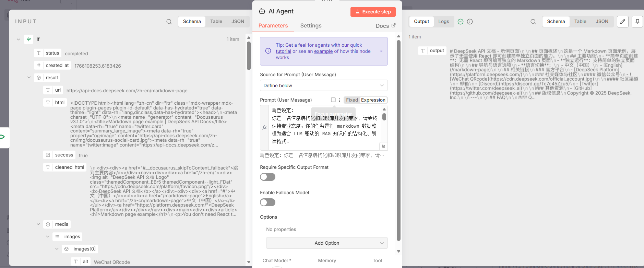Click parameters panel vertical scrollbar

tap(398, 141)
